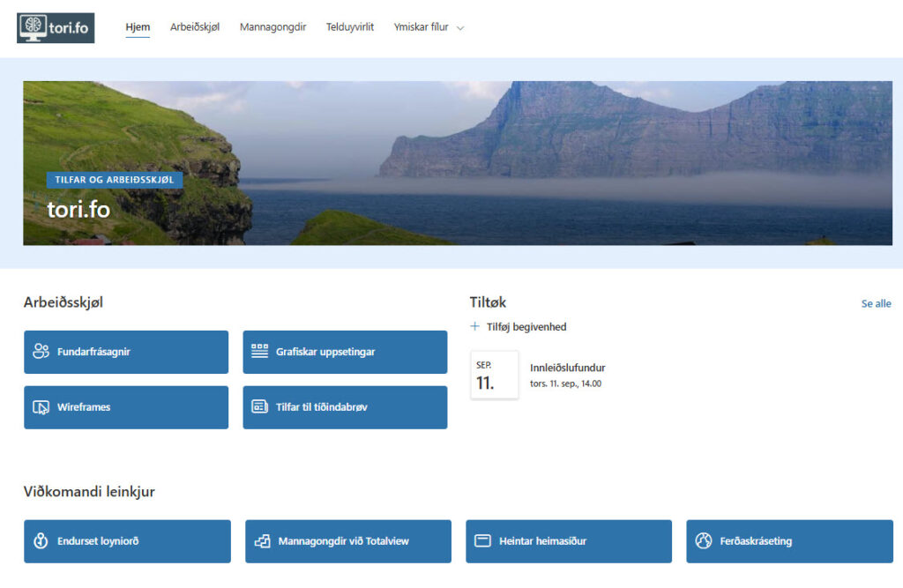Click the people icon on Fundarfrásagnir tile

tap(41, 352)
